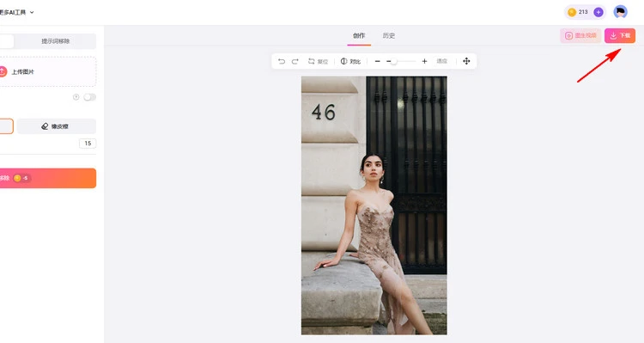The image size is (644, 343).
Task: Click the zoom slider handle
Action: (x=393, y=61)
